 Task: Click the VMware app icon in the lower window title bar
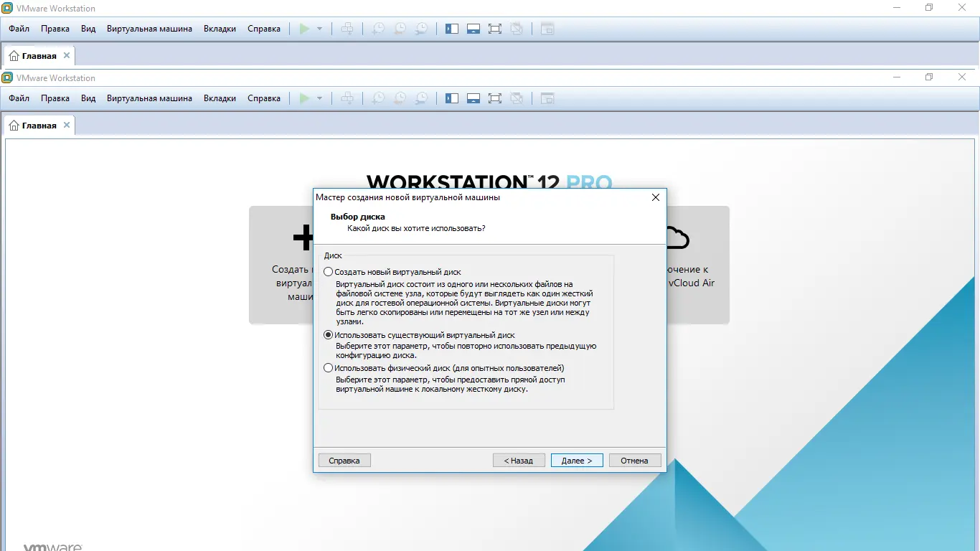point(7,77)
